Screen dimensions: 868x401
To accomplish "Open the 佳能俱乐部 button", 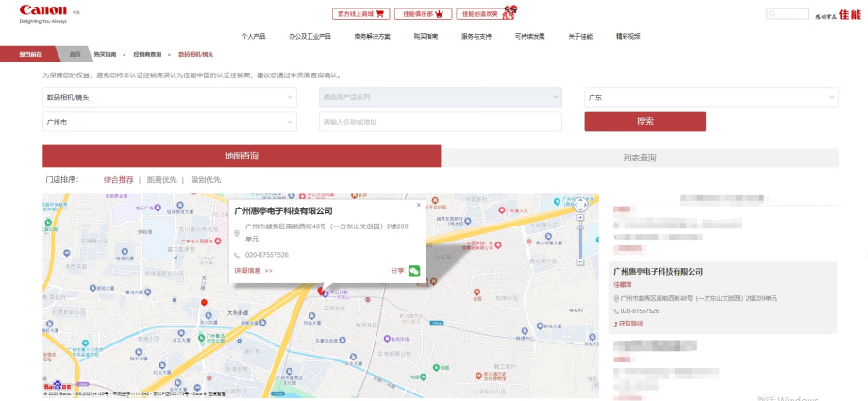I will tap(423, 14).
